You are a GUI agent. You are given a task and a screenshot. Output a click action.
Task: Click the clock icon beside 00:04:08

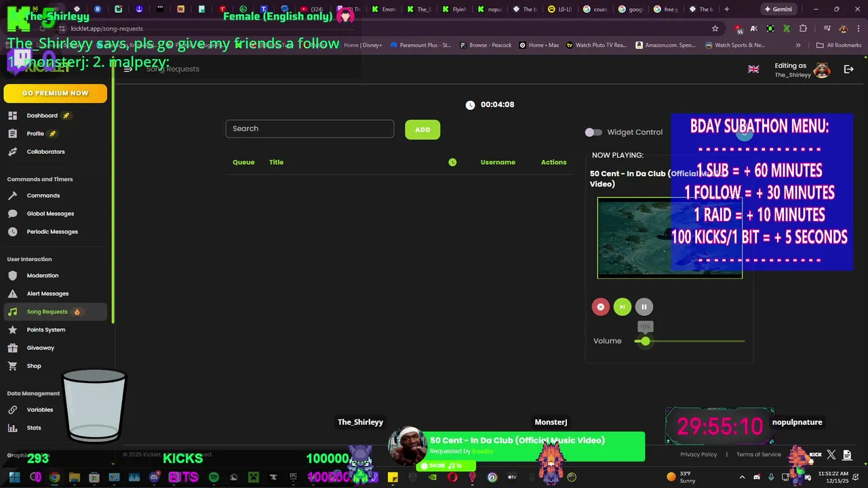coord(470,105)
